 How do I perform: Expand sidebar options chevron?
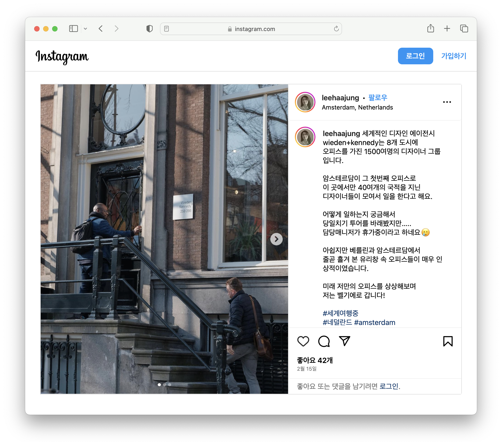85,29
